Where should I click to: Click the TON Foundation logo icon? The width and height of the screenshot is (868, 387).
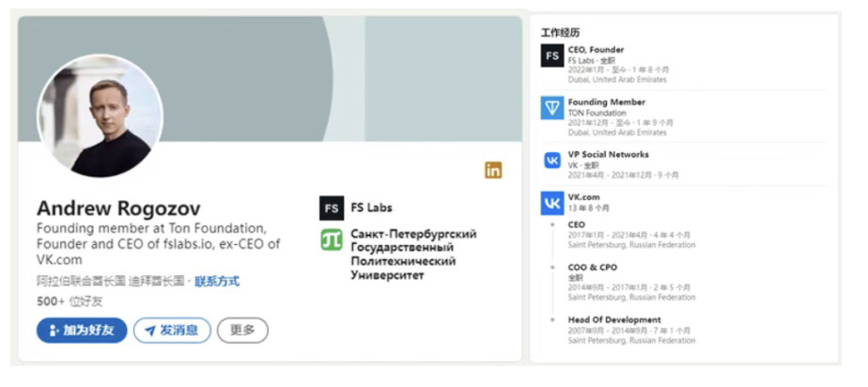tap(551, 108)
